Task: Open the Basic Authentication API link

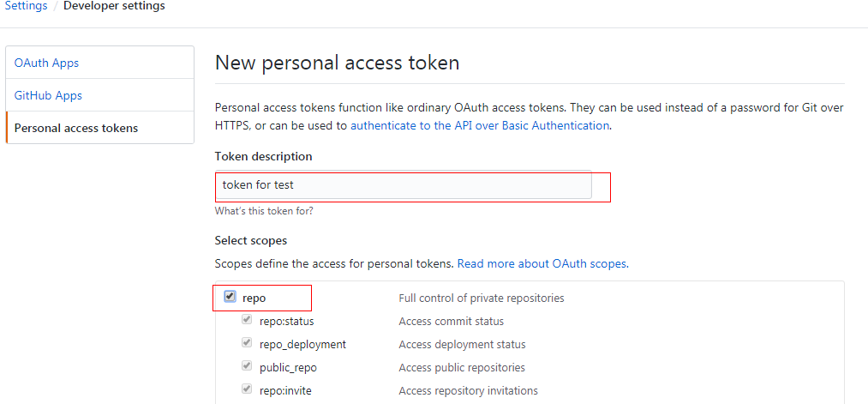Action: (x=480, y=125)
